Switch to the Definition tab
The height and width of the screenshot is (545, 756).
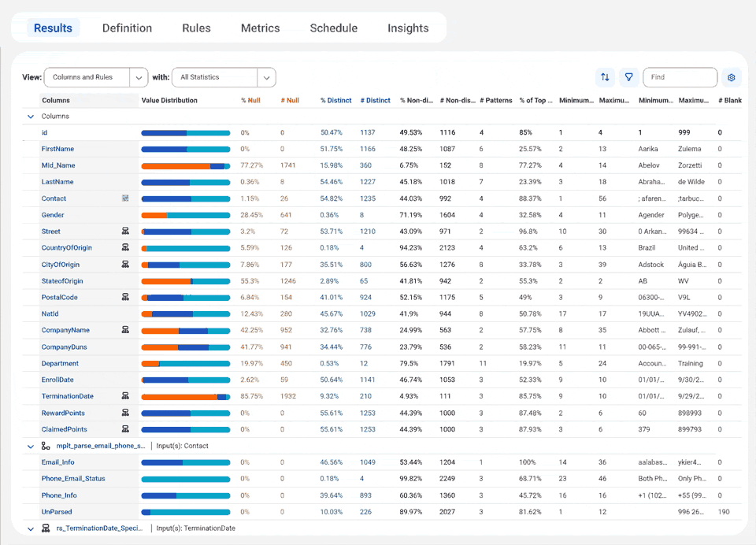pyautogui.click(x=127, y=28)
